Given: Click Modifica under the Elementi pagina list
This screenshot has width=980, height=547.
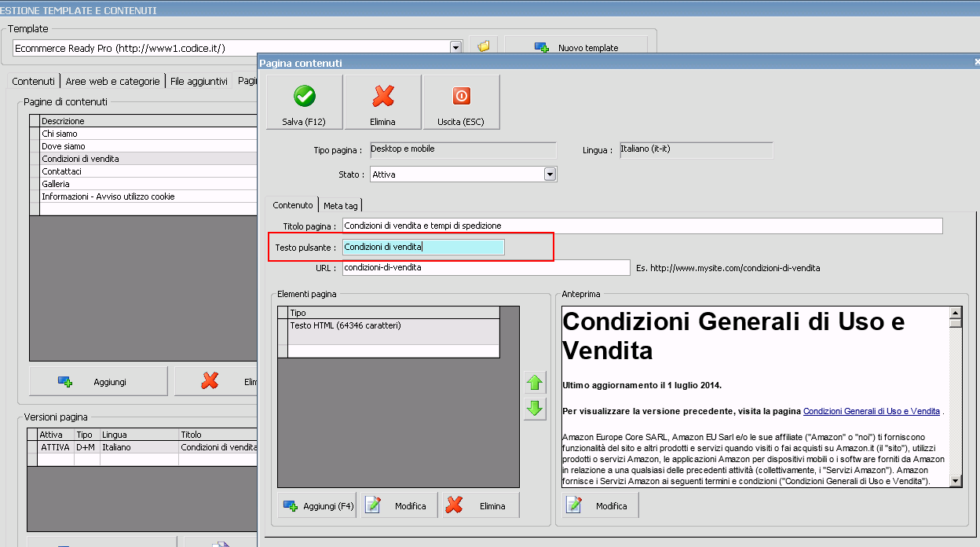Looking at the screenshot, I should (400, 505).
